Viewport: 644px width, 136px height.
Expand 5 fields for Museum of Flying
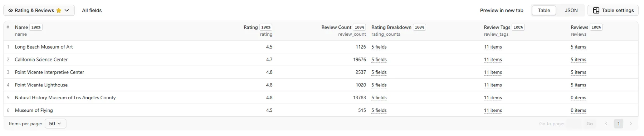(x=379, y=110)
